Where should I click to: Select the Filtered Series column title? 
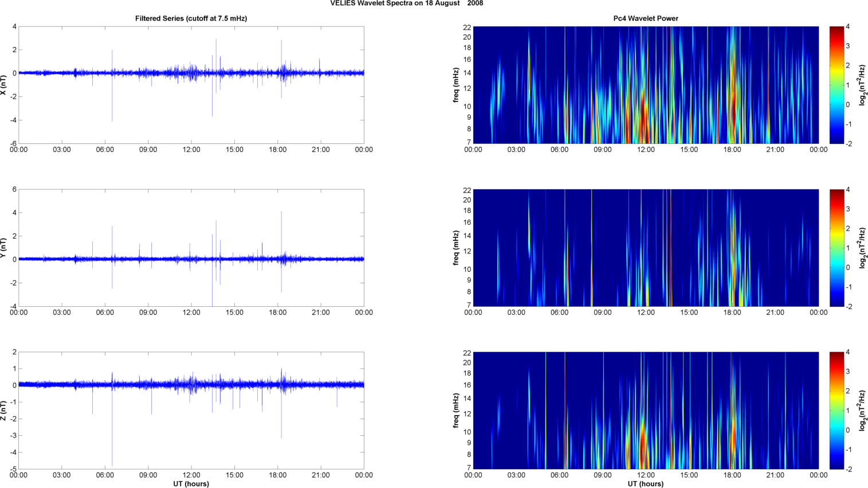[191, 18]
